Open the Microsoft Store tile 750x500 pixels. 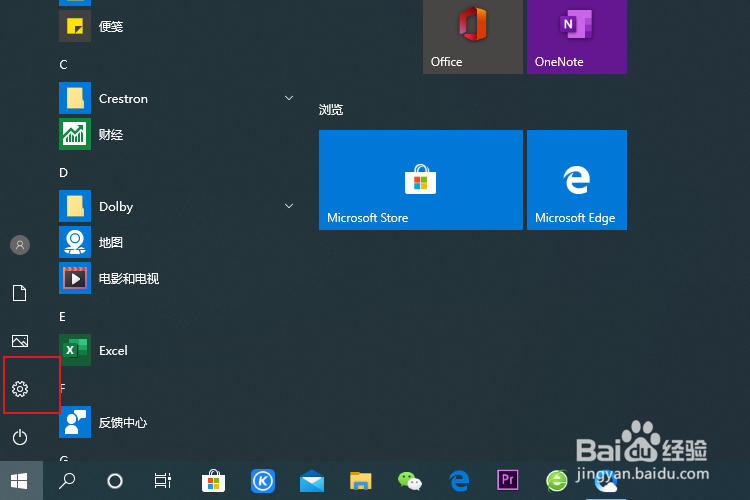point(421,180)
